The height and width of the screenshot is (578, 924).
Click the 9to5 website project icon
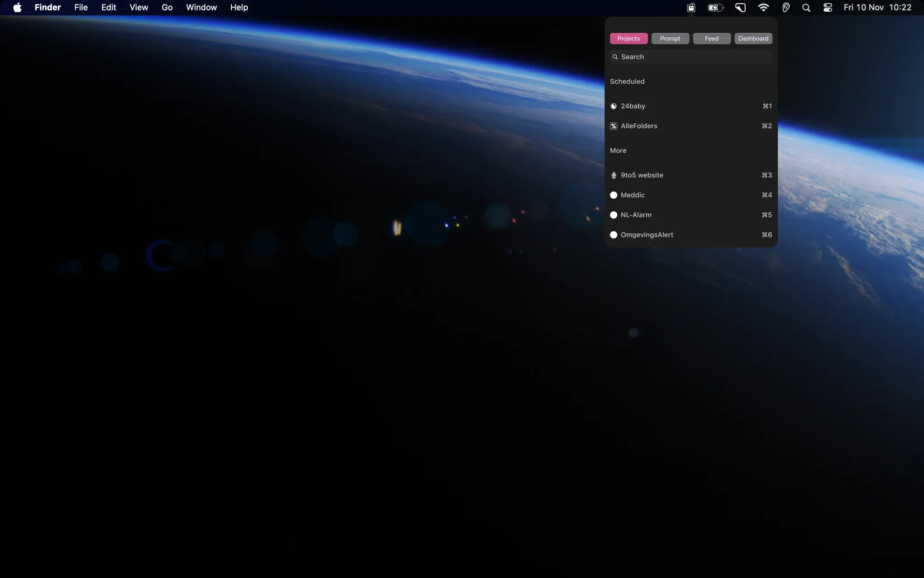click(x=614, y=175)
